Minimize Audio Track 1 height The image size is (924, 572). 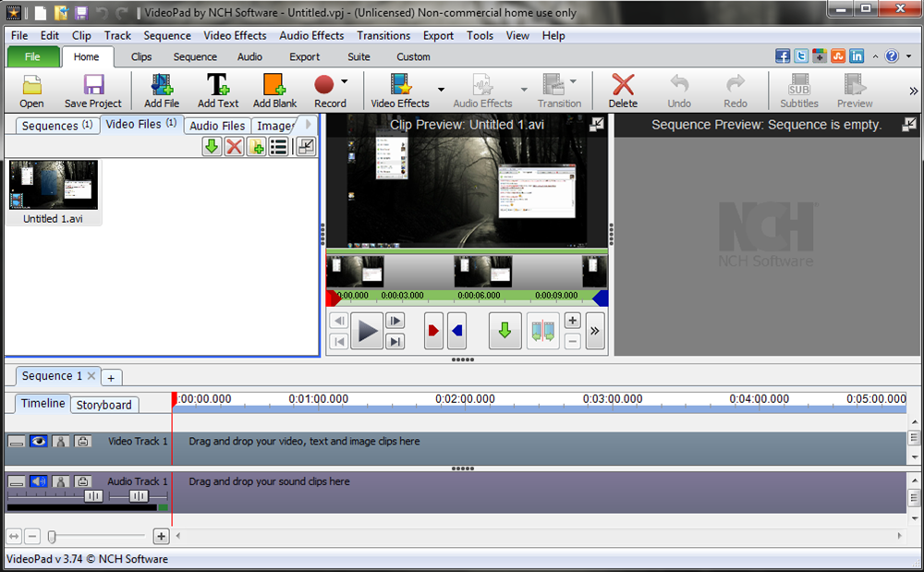[x=16, y=481]
